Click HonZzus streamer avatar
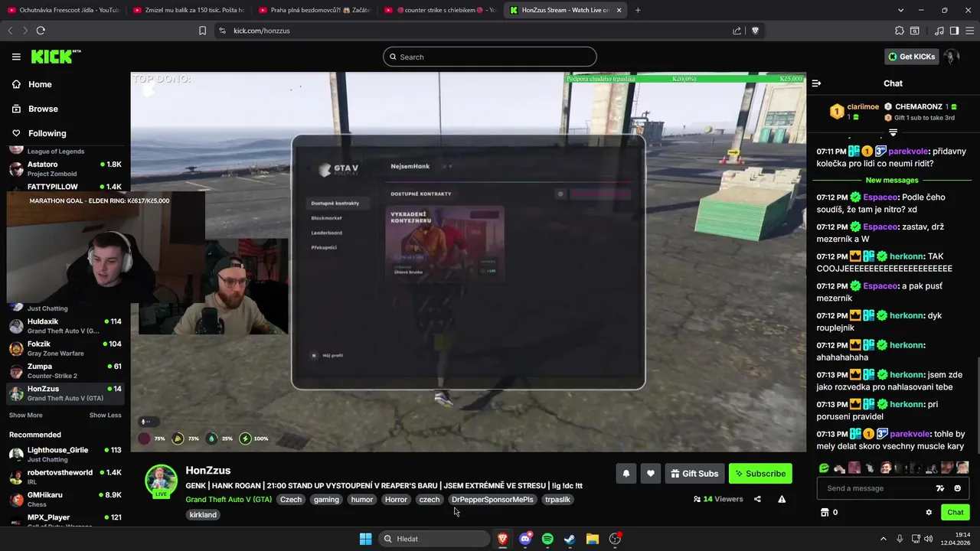 [x=161, y=481]
